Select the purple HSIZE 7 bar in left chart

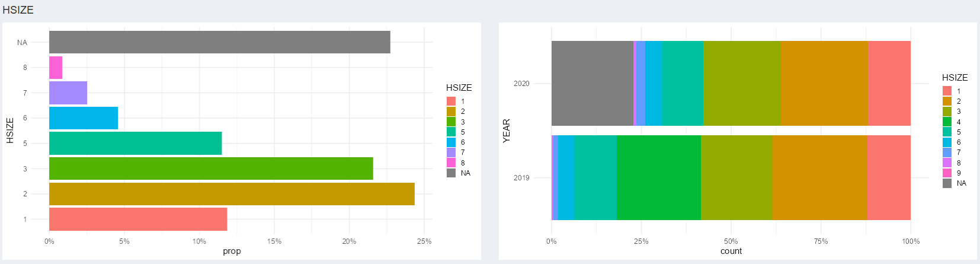[68, 93]
